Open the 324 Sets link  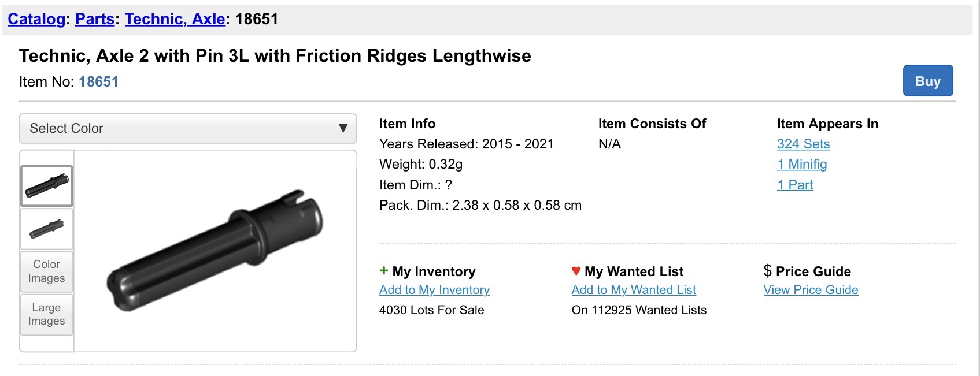[x=803, y=144]
